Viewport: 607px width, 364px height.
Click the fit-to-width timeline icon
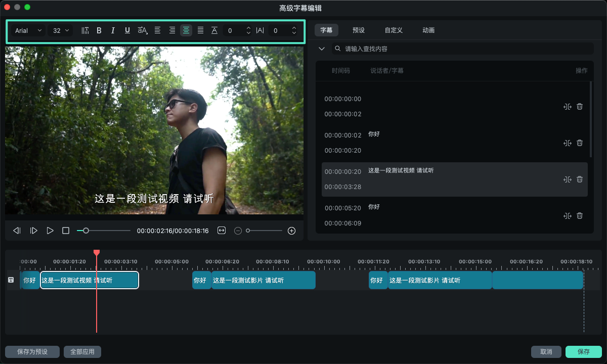pyautogui.click(x=222, y=231)
